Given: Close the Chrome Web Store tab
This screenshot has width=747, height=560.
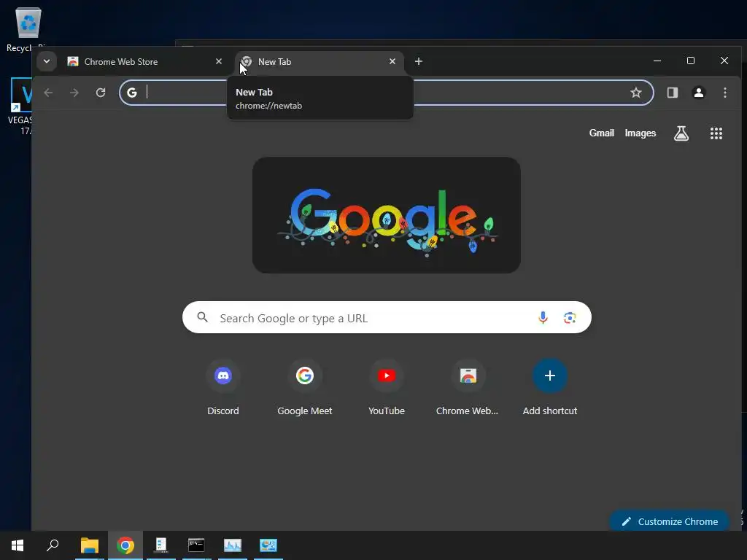Looking at the screenshot, I should pyautogui.click(x=219, y=61).
